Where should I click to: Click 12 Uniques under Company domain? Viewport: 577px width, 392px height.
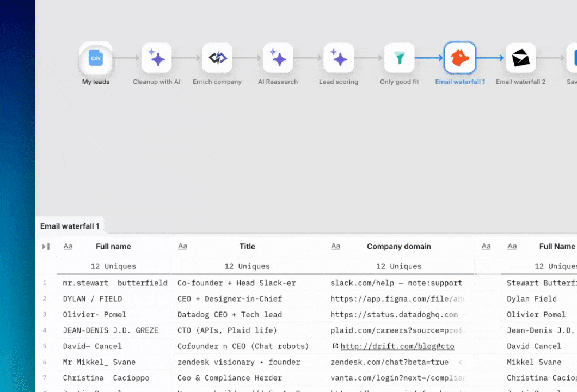[x=399, y=266]
